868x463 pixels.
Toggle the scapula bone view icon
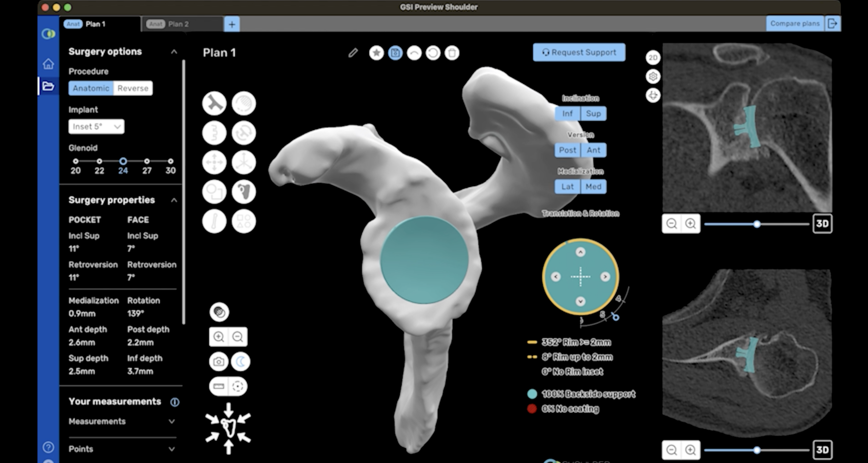tap(243, 192)
